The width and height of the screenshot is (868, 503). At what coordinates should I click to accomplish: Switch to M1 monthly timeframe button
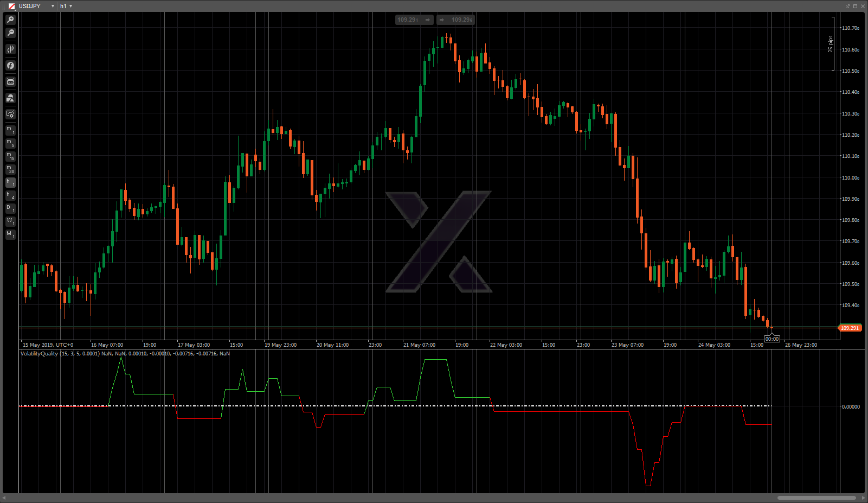pos(10,234)
